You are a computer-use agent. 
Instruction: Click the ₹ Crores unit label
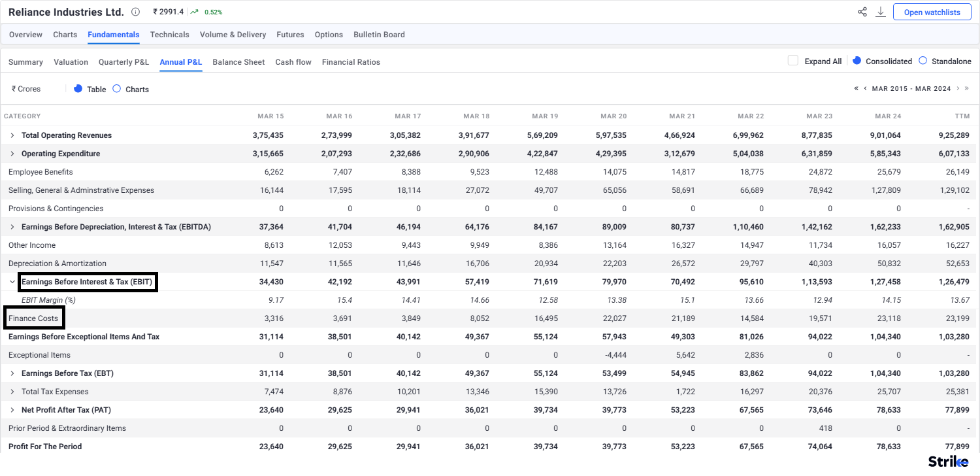26,89
